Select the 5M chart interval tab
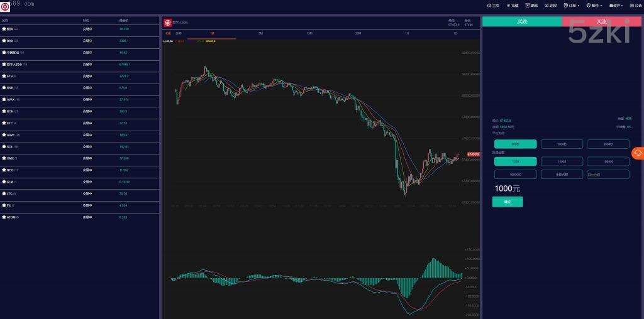The width and height of the screenshot is (644, 319). (x=260, y=33)
